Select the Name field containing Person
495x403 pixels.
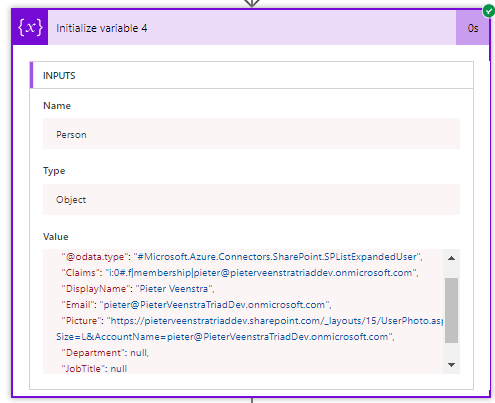pos(251,134)
